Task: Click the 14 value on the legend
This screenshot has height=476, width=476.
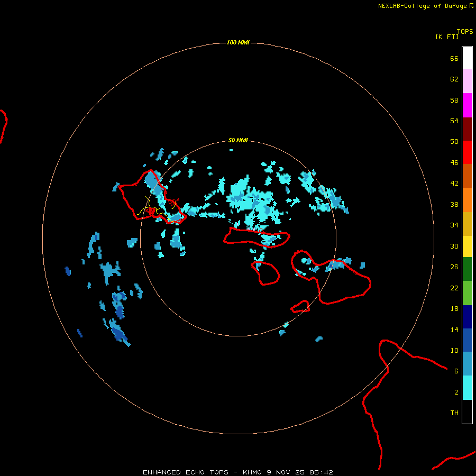Action: (x=454, y=329)
